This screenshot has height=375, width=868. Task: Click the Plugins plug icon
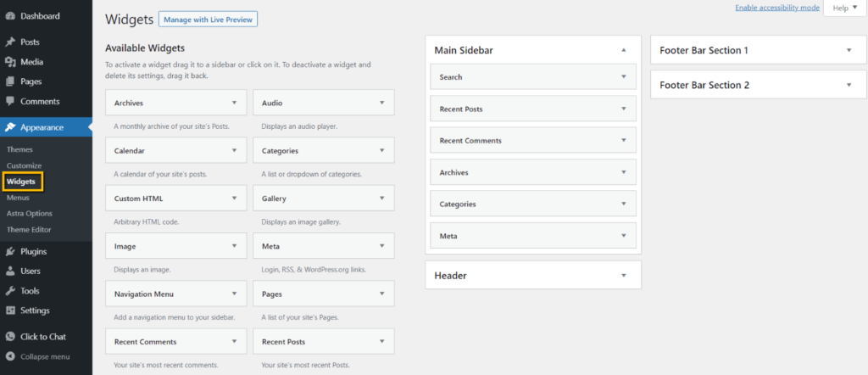10,251
